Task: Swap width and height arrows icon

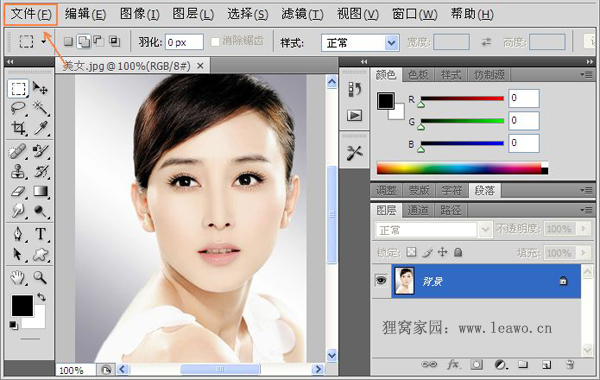Action: 486,42
